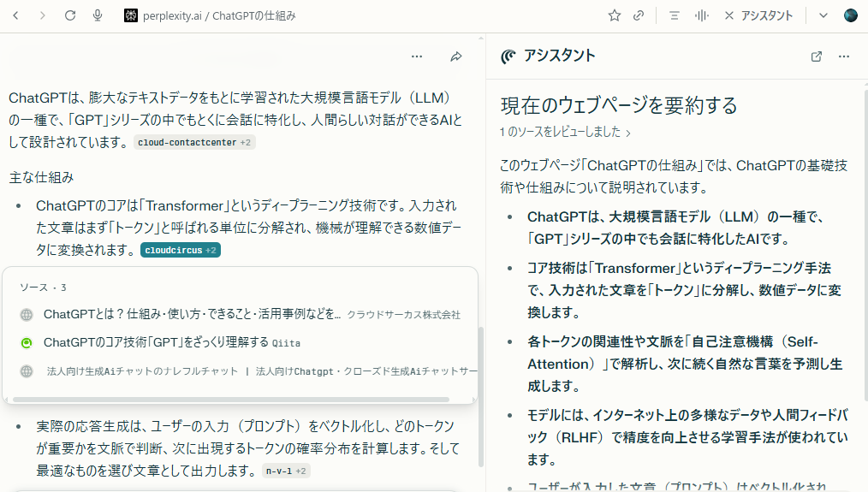Click the 'ソース · 3' popup header
The image size is (868, 492).
click(x=43, y=287)
